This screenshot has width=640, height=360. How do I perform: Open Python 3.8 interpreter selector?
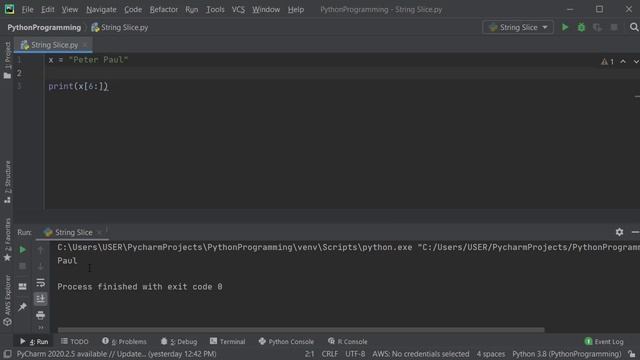(x=567, y=354)
